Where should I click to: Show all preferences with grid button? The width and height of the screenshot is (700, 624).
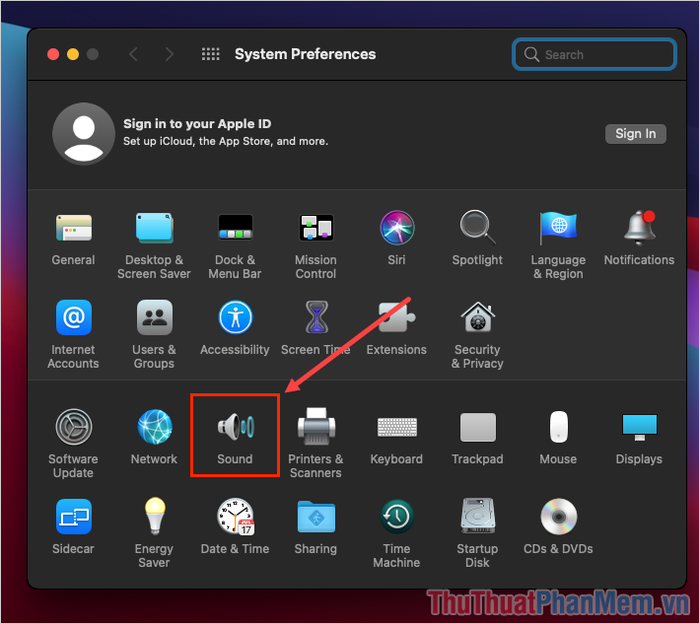[x=211, y=55]
